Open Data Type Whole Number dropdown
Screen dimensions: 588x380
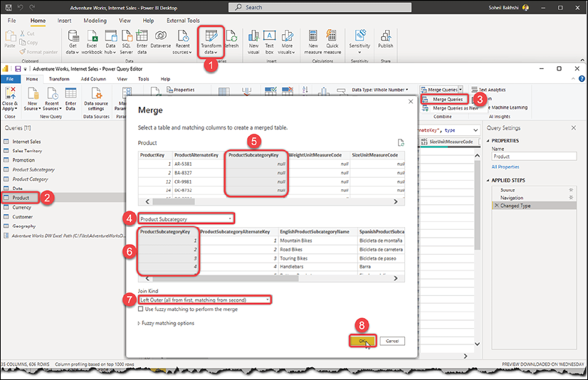click(x=380, y=90)
